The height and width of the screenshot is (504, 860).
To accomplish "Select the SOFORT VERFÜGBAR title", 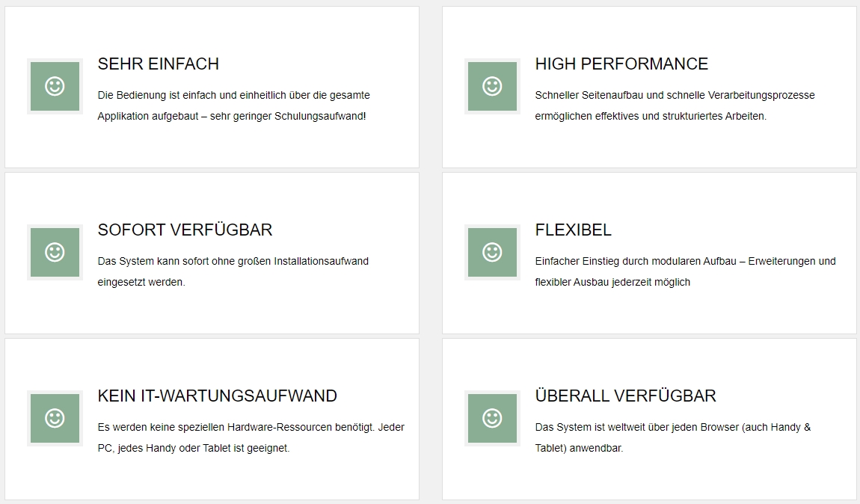I will pos(185,230).
